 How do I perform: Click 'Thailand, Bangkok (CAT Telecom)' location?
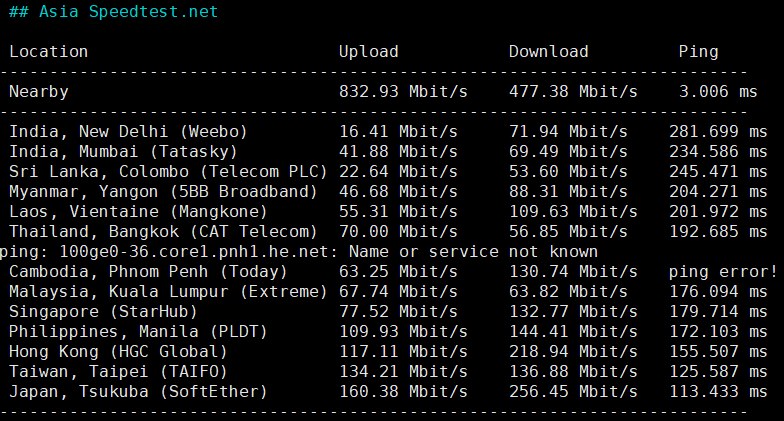point(164,232)
